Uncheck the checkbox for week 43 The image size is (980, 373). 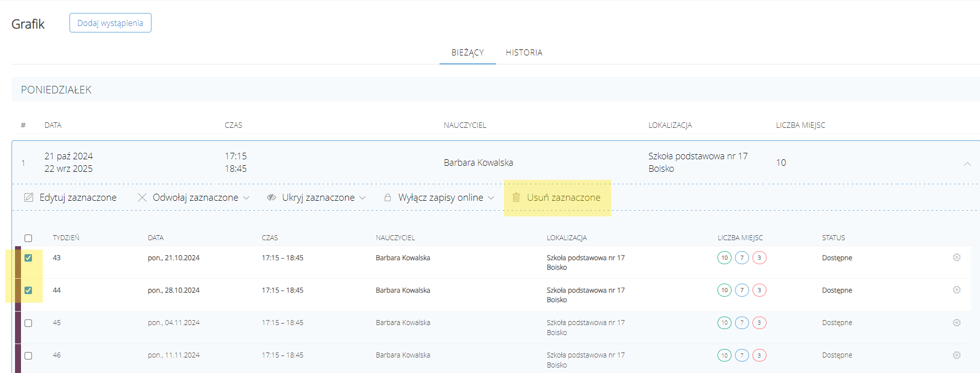click(28, 258)
